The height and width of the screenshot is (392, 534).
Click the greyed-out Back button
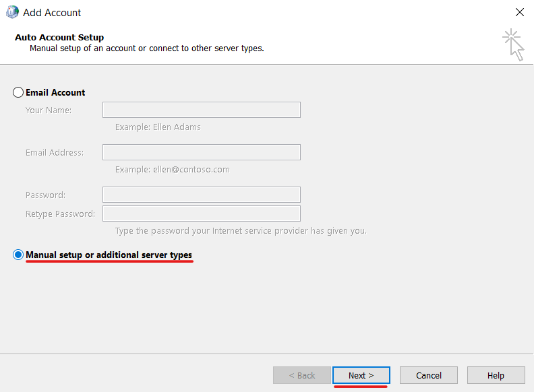point(301,375)
